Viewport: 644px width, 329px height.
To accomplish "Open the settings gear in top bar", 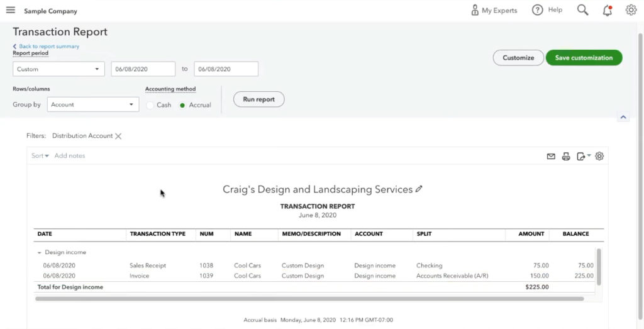I will (x=631, y=10).
